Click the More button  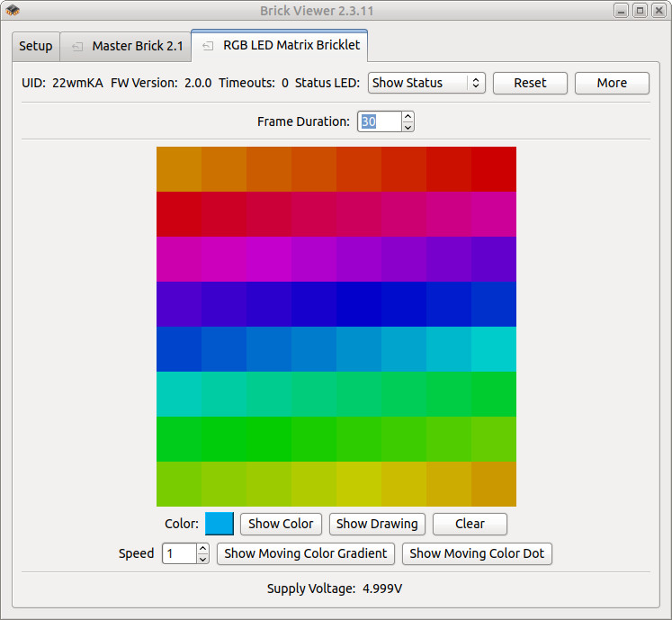tap(612, 83)
